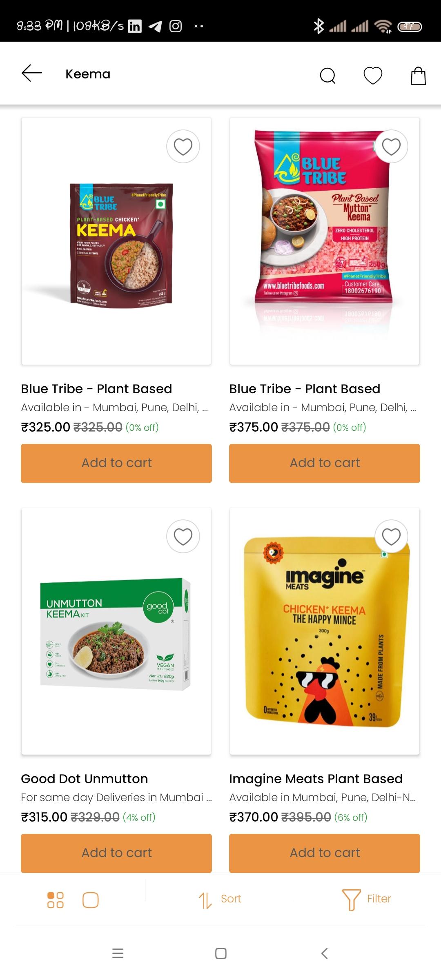Favorite Blue Tribe Chicken Keema heart
The width and height of the screenshot is (441, 980).
coord(183,146)
